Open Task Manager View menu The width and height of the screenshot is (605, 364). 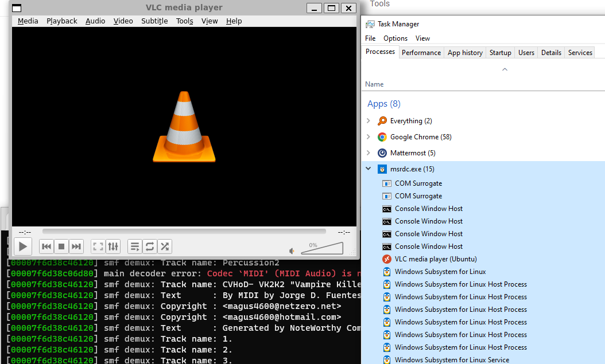422,38
